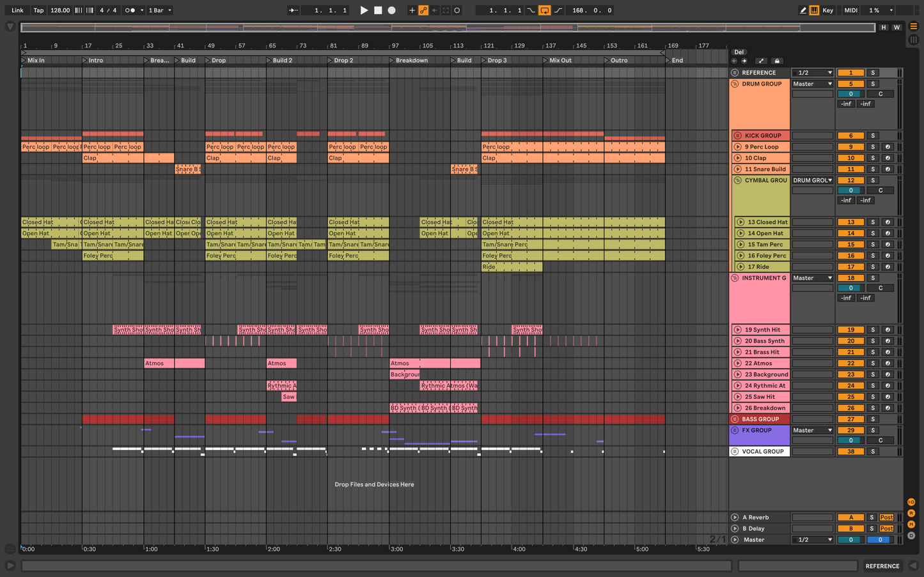
Task: Toggle Post on the A Reverb return
Action: pyautogui.click(x=886, y=518)
